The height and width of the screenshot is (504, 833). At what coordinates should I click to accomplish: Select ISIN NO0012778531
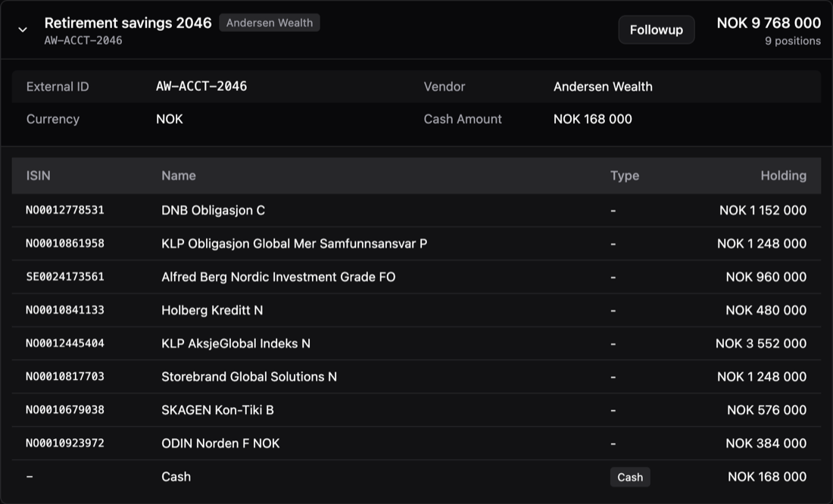(x=65, y=210)
